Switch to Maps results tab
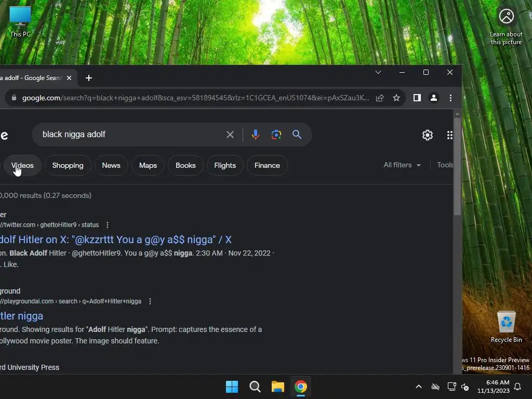 pyautogui.click(x=148, y=166)
